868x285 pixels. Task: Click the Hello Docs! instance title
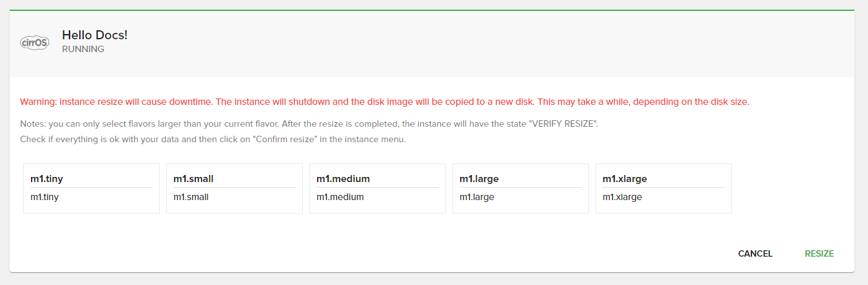[95, 35]
